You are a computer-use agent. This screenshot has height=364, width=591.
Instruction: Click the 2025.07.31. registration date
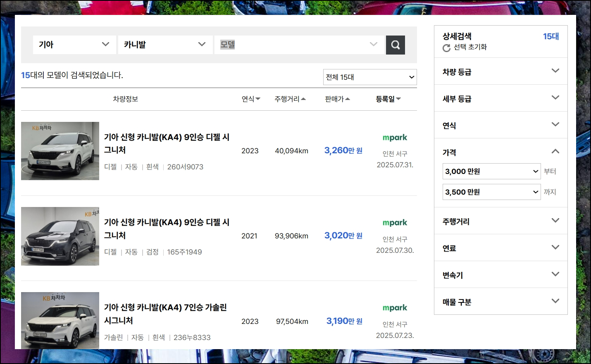pos(395,165)
